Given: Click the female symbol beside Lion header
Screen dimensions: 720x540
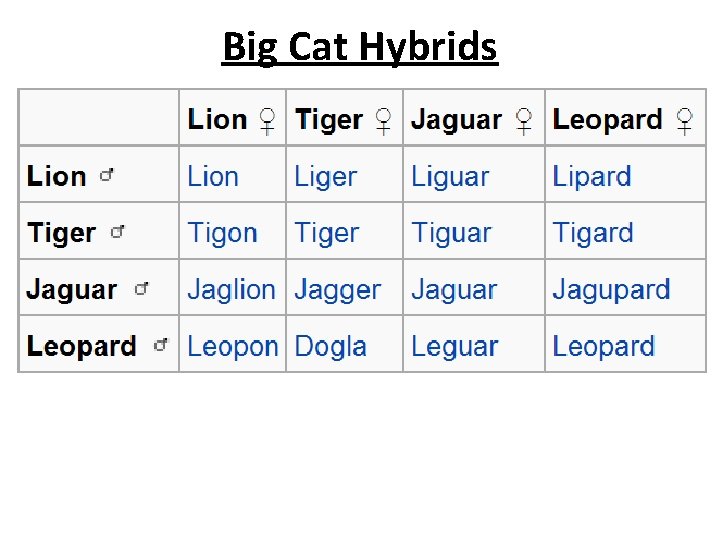Looking at the screenshot, I should pos(267,121).
